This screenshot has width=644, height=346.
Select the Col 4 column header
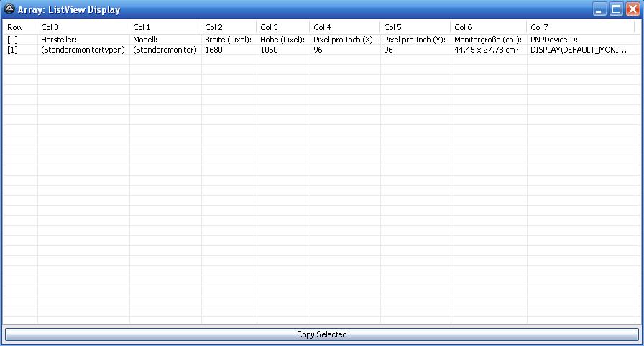(x=344, y=27)
